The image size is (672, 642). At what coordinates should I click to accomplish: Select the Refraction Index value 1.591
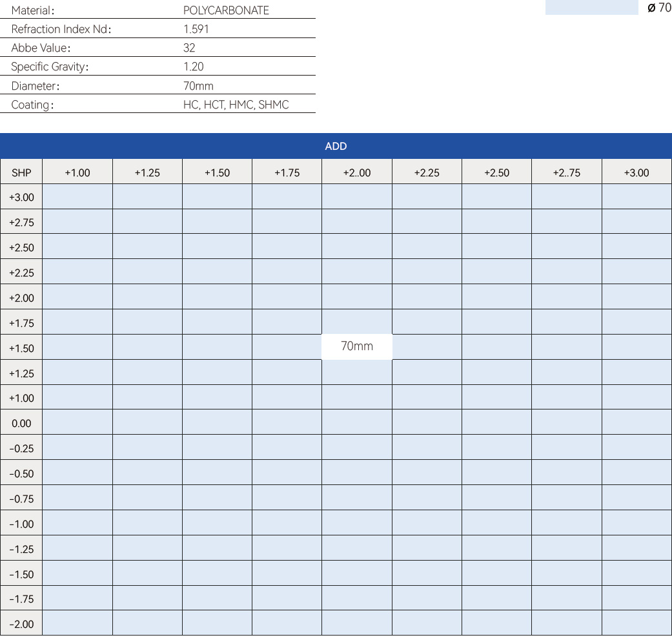[x=196, y=29]
